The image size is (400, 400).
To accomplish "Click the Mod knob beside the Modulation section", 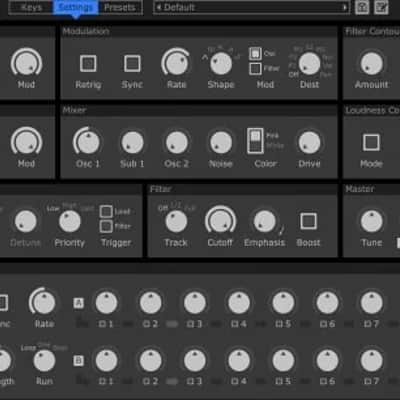I will pyautogui.click(x=26, y=63).
